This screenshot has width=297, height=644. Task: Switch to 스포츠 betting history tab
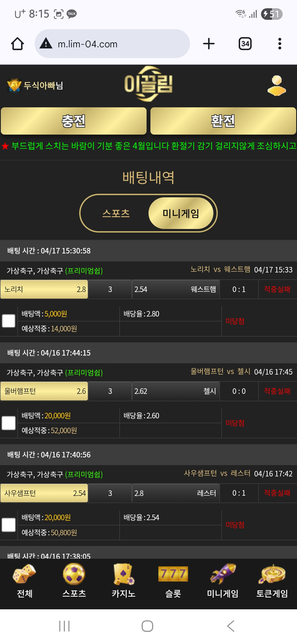[x=116, y=213]
